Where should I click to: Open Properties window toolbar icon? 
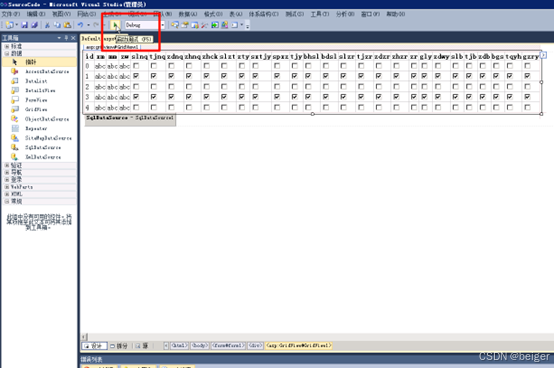(185, 25)
